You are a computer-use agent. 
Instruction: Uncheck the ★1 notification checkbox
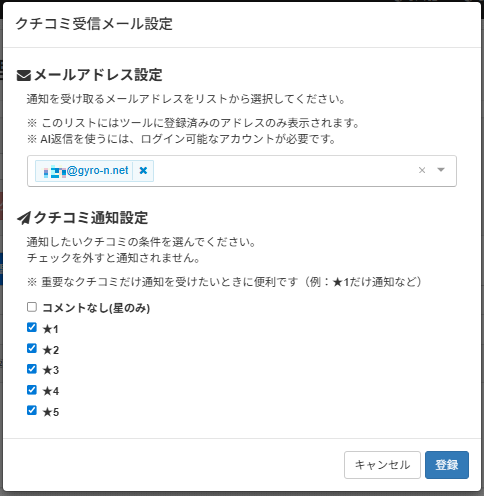(32, 328)
